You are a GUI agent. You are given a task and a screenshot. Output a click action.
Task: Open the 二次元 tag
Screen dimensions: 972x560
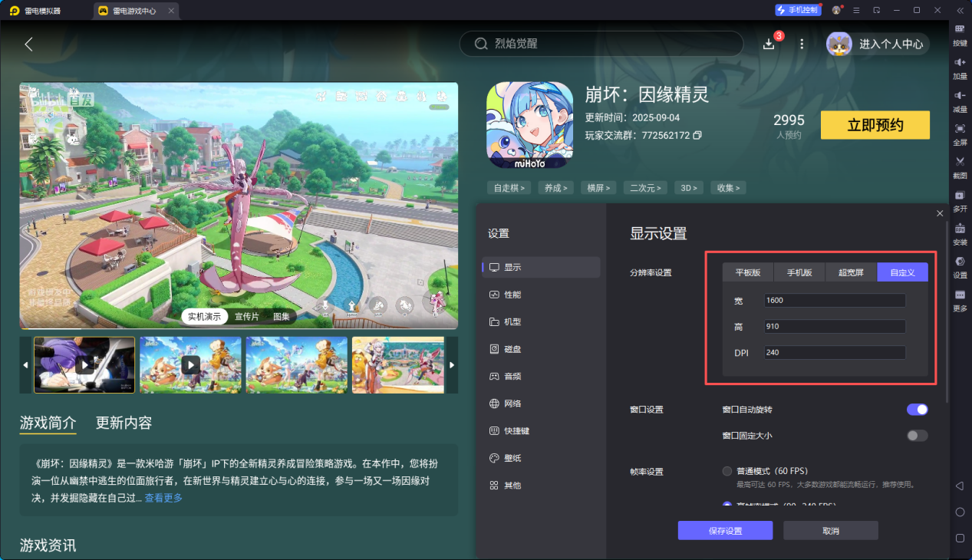click(646, 188)
